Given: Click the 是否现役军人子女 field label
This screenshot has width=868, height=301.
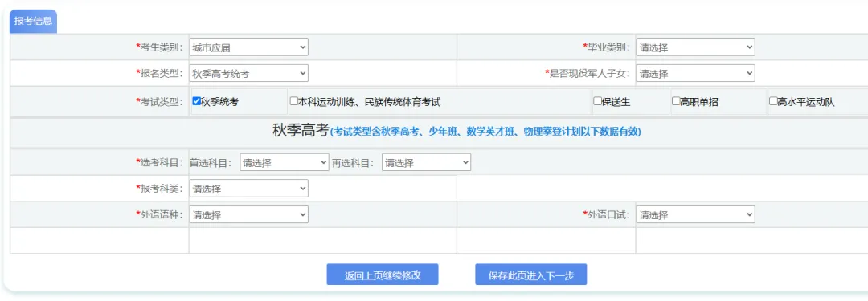Looking at the screenshot, I should [588, 73].
